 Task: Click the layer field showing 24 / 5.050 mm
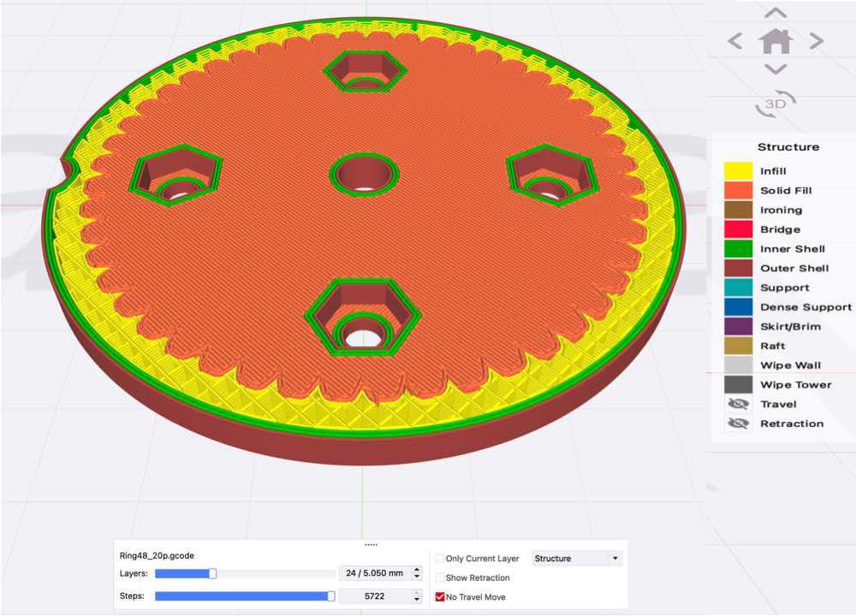pyautogui.click(x=375, y=573)
